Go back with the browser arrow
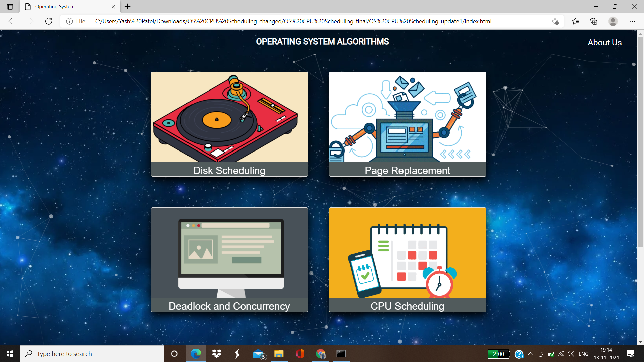 12,21
